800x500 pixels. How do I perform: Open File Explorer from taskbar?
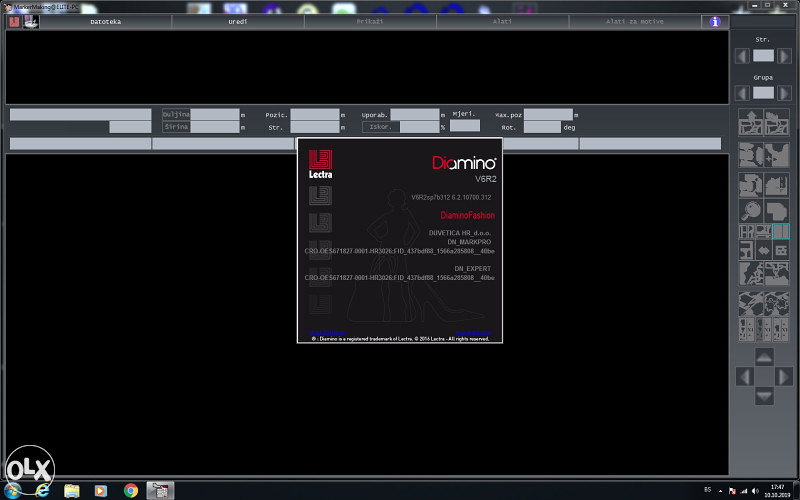pos(72,491)
